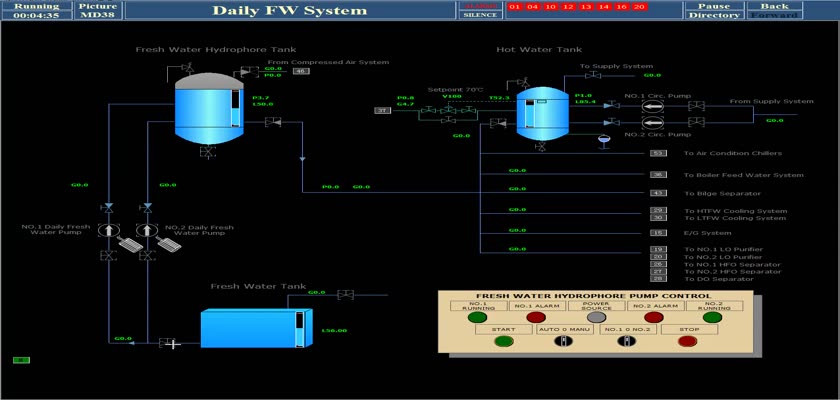Viewport: 840px width, 400px height.
Task: Click POWER SOURCE indicator lamp
Action: (596, 317)
